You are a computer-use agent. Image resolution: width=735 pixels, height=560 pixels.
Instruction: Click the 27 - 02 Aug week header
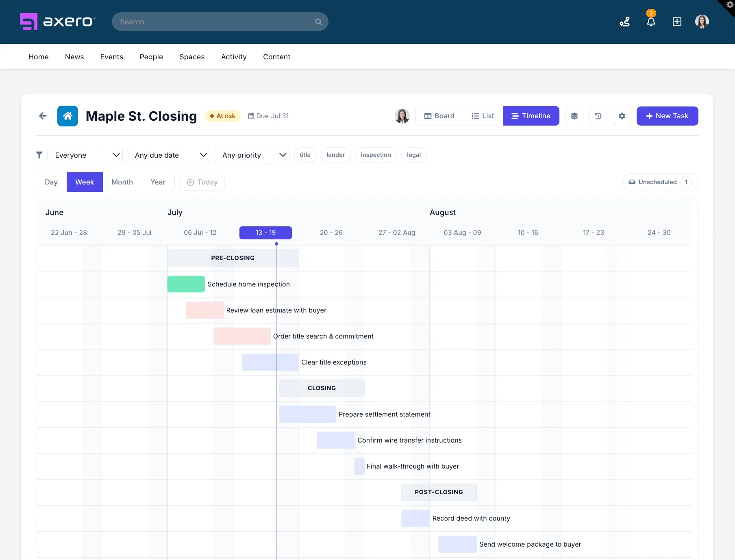(x=397, y=232)
